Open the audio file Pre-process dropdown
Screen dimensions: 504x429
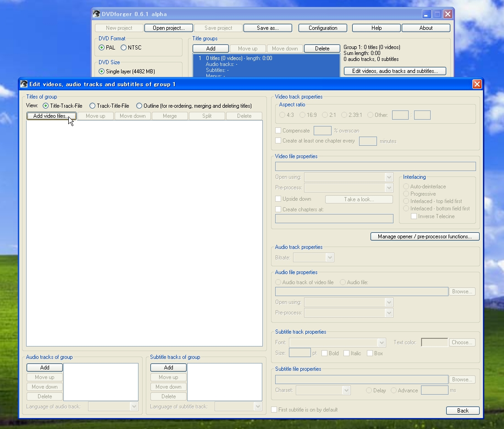click(389, 313)
